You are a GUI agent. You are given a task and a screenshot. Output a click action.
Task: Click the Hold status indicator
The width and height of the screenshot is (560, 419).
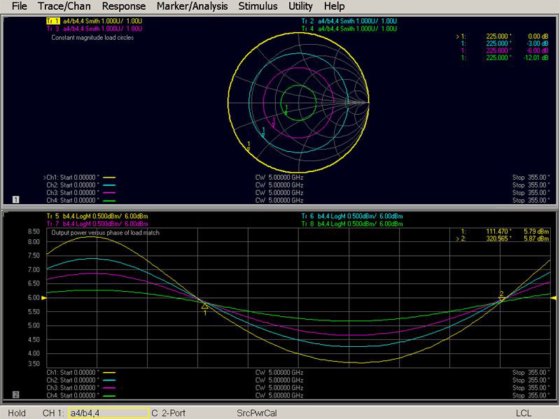(17, 413)
